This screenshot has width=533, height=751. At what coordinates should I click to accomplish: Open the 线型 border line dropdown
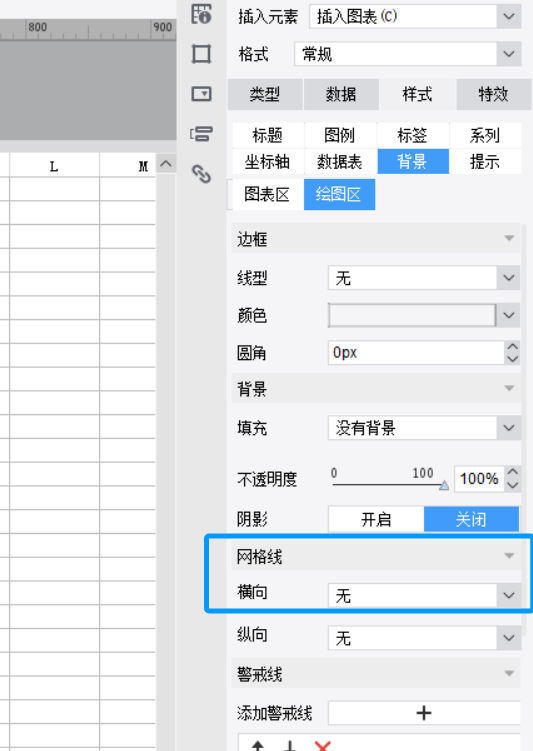click(424, 278)
